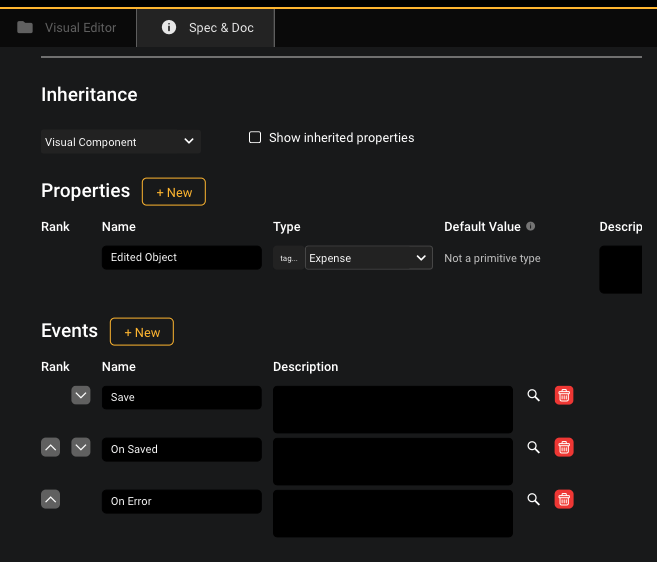Viewport: 657px width, 562px height.
Task: Click the property description text box
Action: [x=621, y=269]
